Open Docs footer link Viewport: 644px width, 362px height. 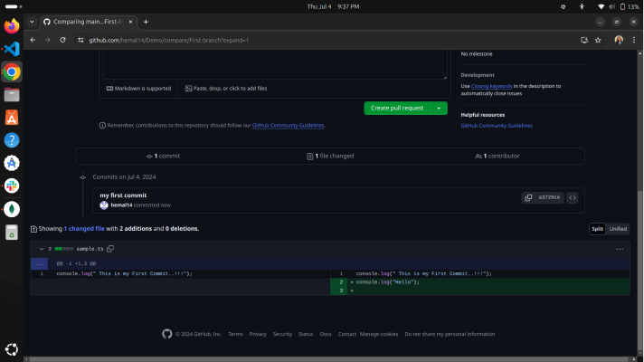326,334
